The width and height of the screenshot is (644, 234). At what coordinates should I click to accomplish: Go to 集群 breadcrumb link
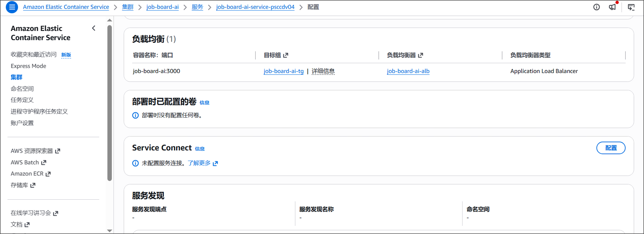128,7
